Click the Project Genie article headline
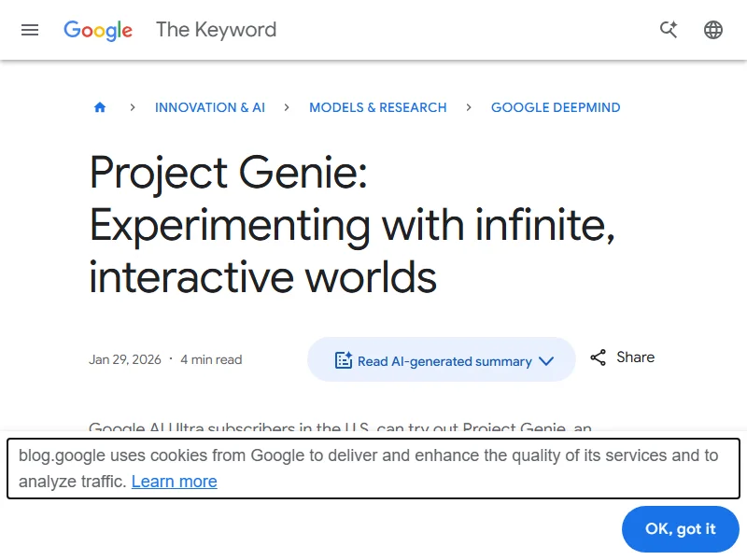747x560 pixels. [351, 225]
